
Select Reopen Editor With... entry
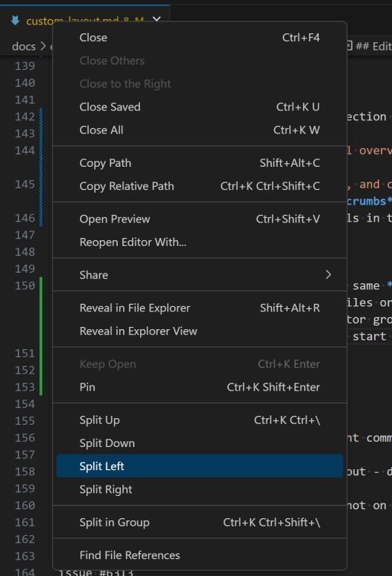coord(199,242)
